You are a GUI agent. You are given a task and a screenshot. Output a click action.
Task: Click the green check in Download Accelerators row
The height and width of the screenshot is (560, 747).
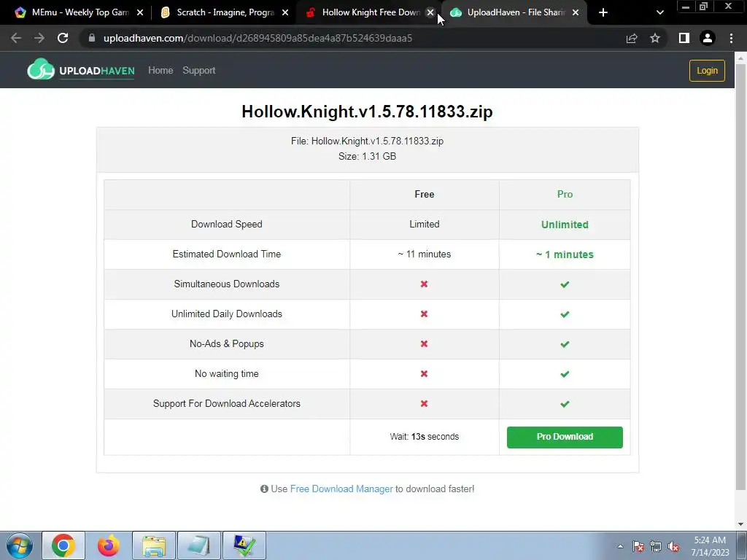point(565,404)
